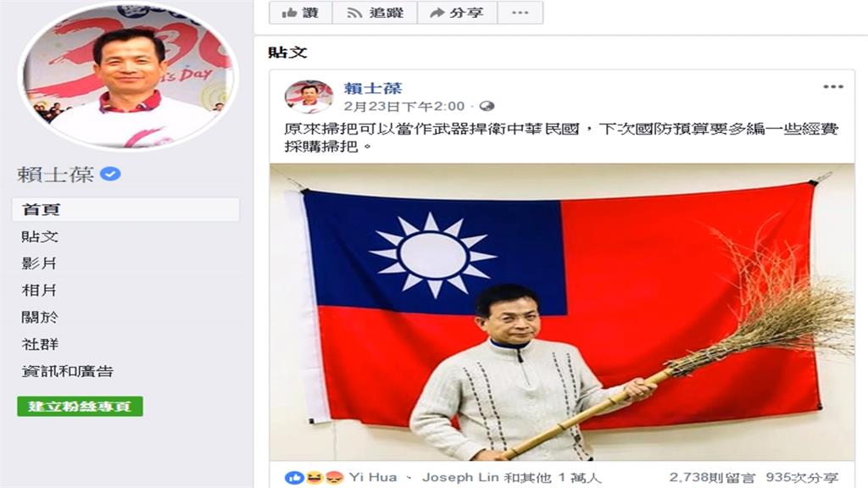Screen dimensions: 868x488
Task: Open the large profile picture
Action: coord(128,77)
